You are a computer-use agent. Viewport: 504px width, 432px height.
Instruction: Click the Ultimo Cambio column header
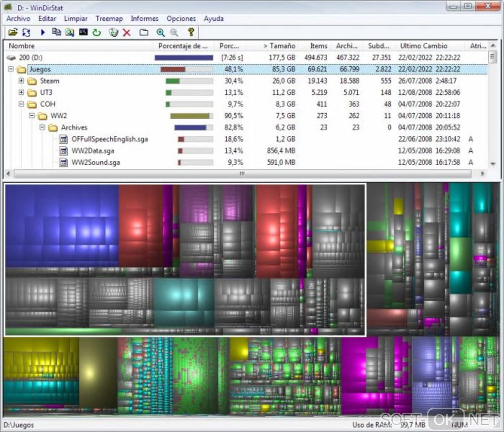pos(423,46)
